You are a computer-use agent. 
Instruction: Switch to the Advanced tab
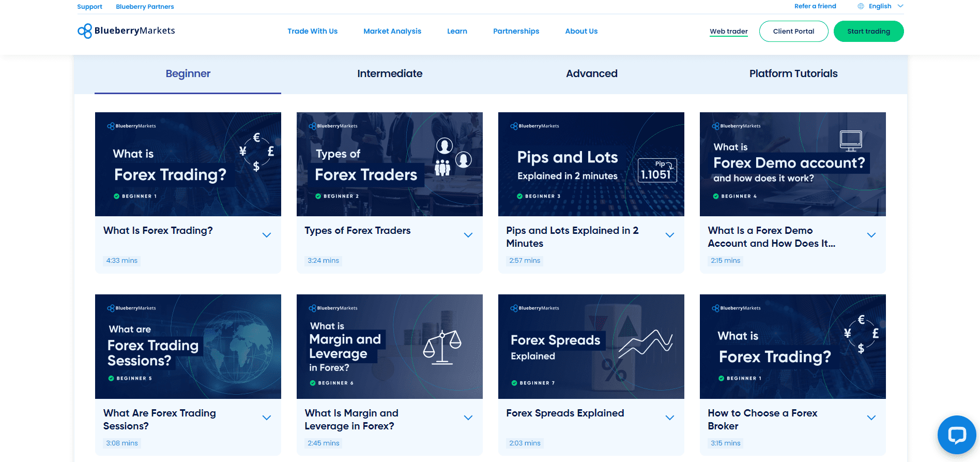point(592,74)
